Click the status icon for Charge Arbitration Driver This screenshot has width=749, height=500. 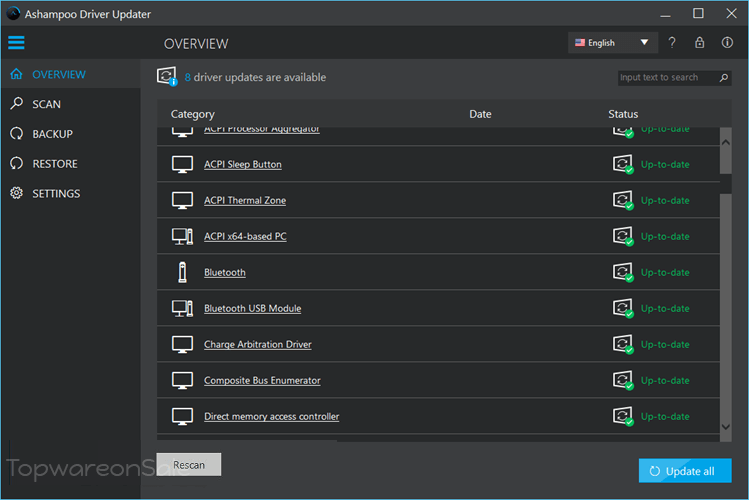coord(623,344)
